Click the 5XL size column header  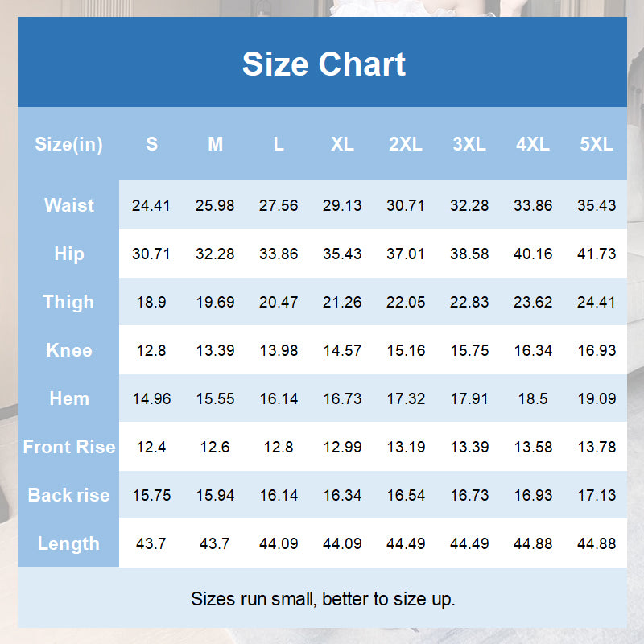[x=597, y=145]
